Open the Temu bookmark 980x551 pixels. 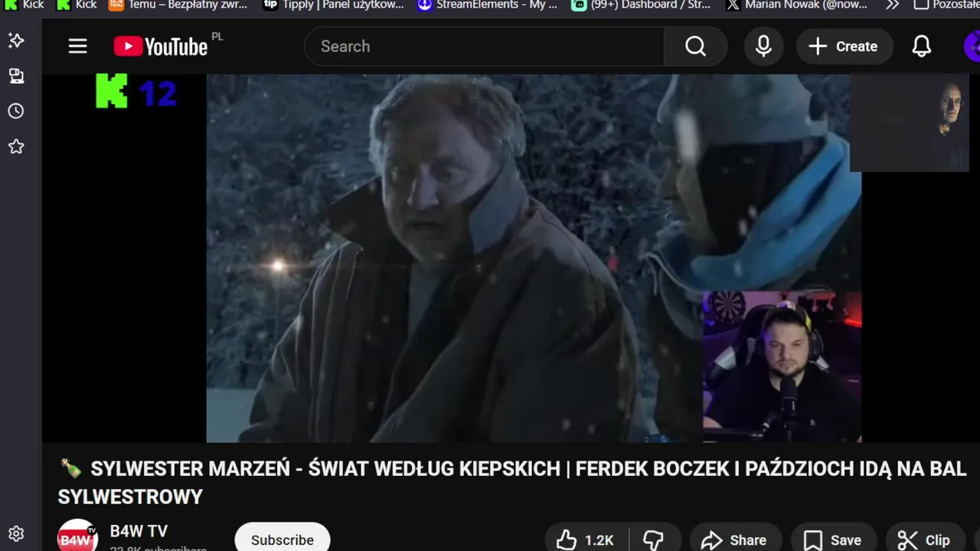pos(178,5)
